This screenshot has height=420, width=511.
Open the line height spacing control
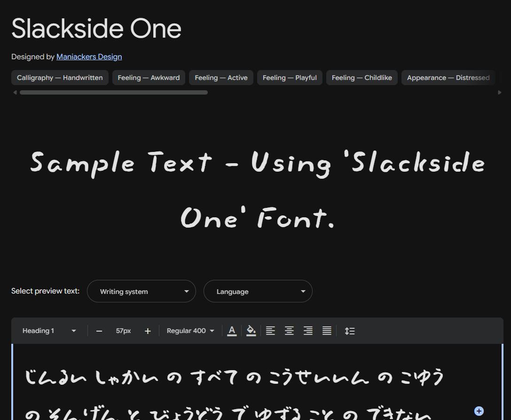(x=350, y=331)
